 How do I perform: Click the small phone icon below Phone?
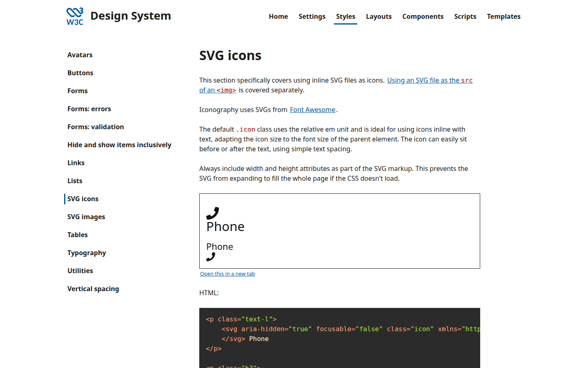point(211,257)
